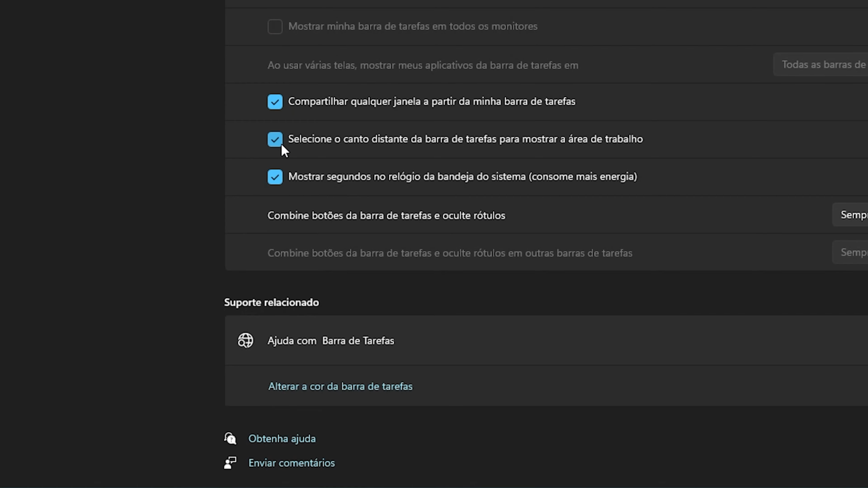This screenshot has height=488, width=868.
Task: Click the Enviar comentários feedback icon
Action: pyautogui.click(x=230, y=463)
